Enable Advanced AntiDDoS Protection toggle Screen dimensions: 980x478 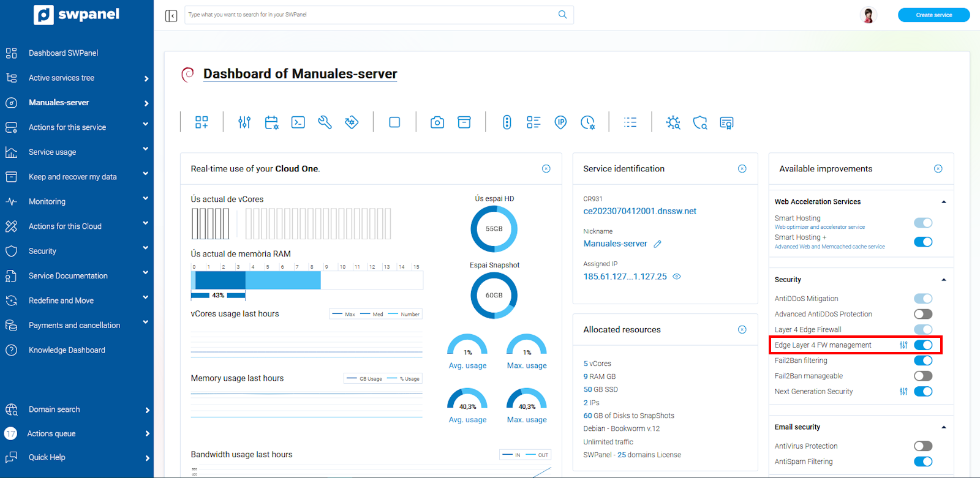point(922,314)
